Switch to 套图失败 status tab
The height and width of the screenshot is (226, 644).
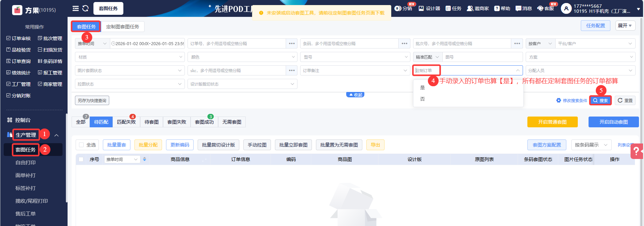tap(177, 122)
